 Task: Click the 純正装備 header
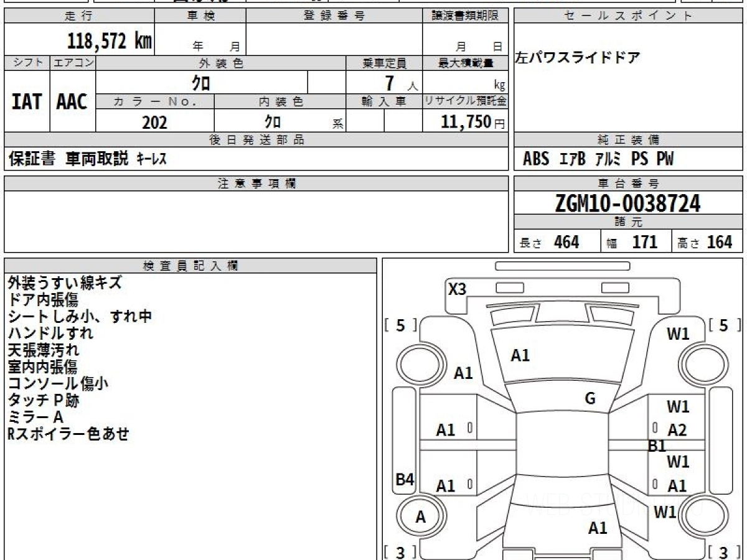coord(629,140)
